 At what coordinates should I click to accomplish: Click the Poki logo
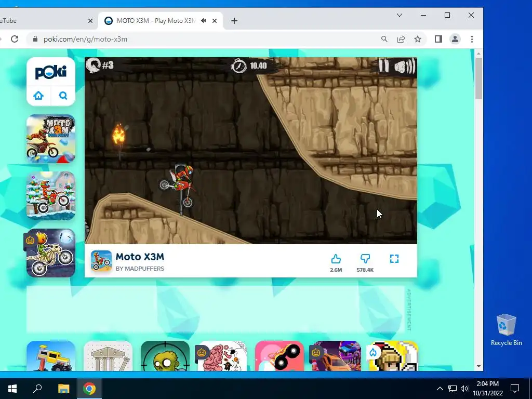click(51, 72)
